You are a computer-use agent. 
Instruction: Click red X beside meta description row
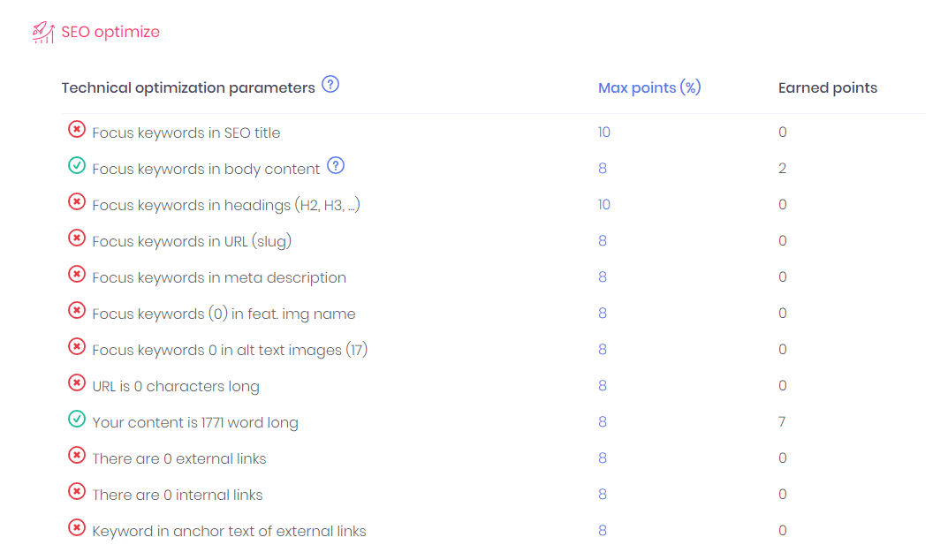coord(77,274)
